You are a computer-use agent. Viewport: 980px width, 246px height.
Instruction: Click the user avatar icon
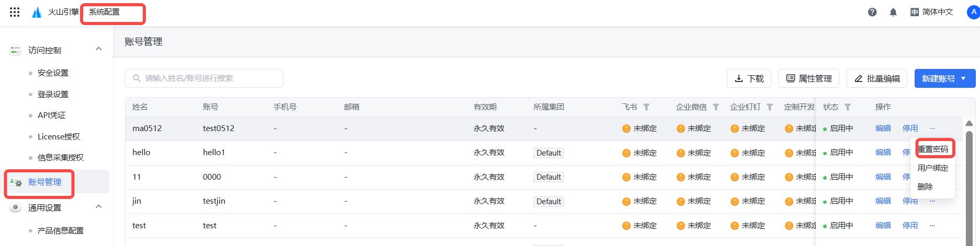click(x=973, y=12)
